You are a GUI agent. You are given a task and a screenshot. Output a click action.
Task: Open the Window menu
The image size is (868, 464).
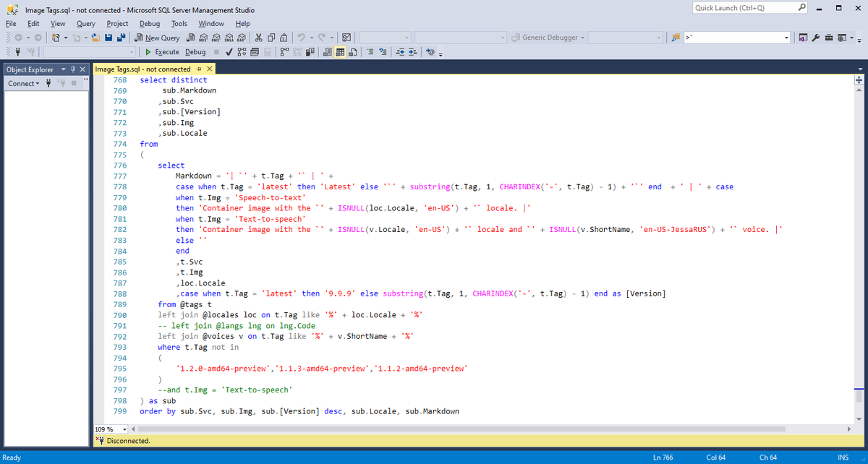click(211, 23)
